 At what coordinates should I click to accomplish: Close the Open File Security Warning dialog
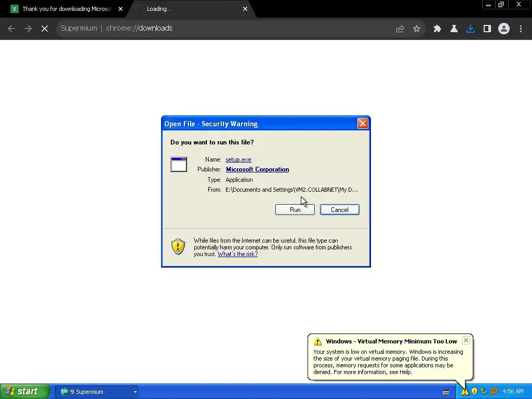pos(362,124)
